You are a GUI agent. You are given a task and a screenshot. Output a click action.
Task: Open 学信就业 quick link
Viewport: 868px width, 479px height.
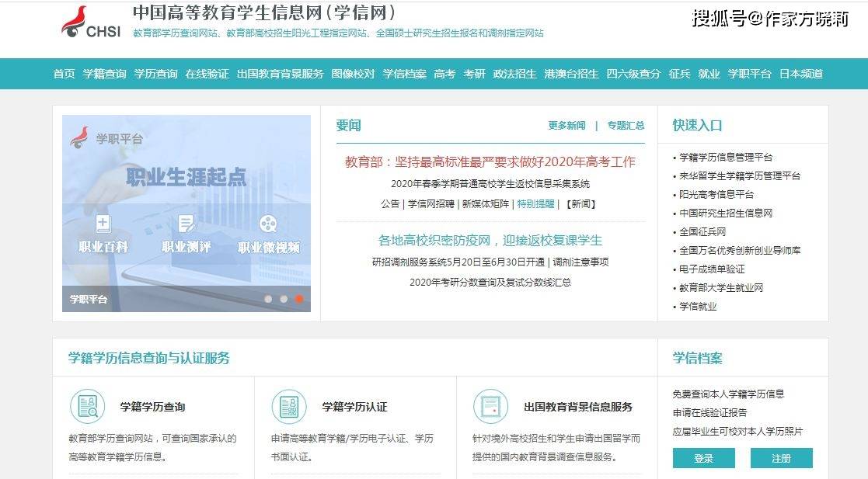point(698,307)
